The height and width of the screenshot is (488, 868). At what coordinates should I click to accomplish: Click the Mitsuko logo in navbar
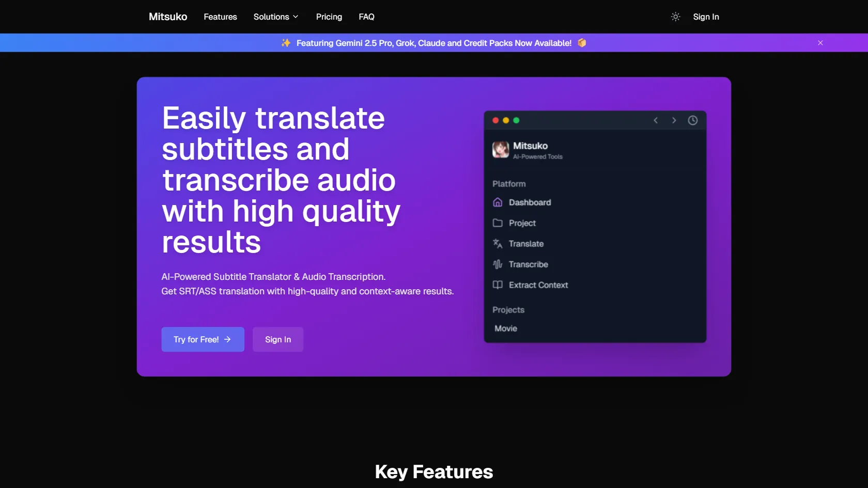pos(168,17)
